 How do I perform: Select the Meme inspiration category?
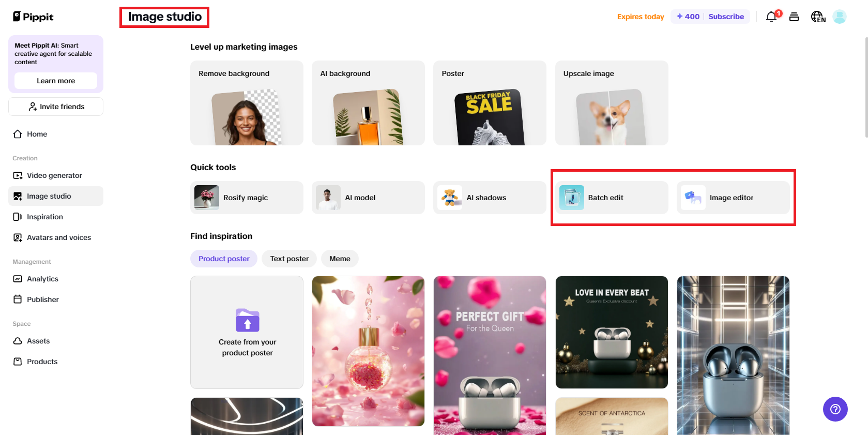coord(340,258)
